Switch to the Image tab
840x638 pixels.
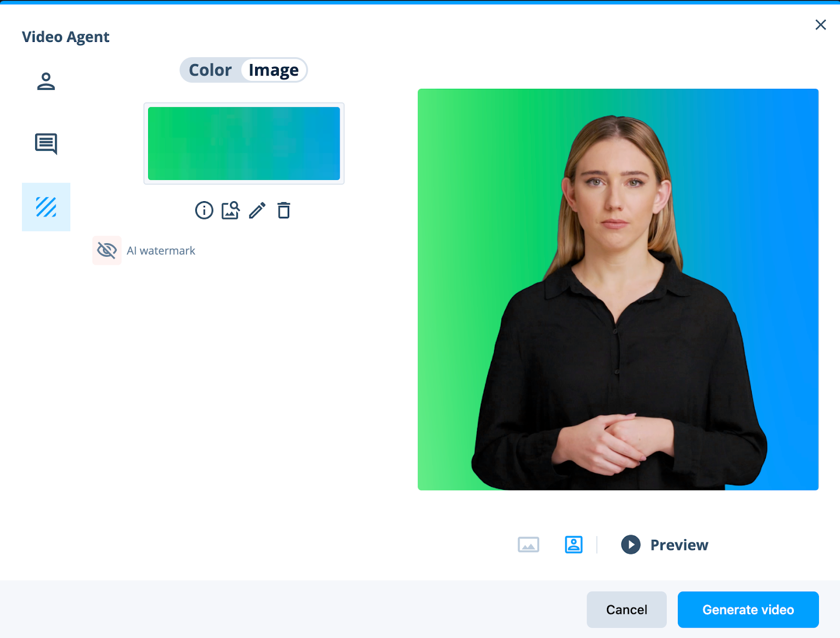click(x=274, y=70)
